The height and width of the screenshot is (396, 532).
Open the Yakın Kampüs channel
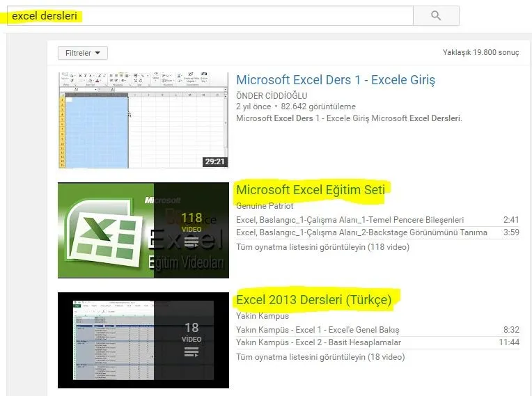[x=263, y=316]
